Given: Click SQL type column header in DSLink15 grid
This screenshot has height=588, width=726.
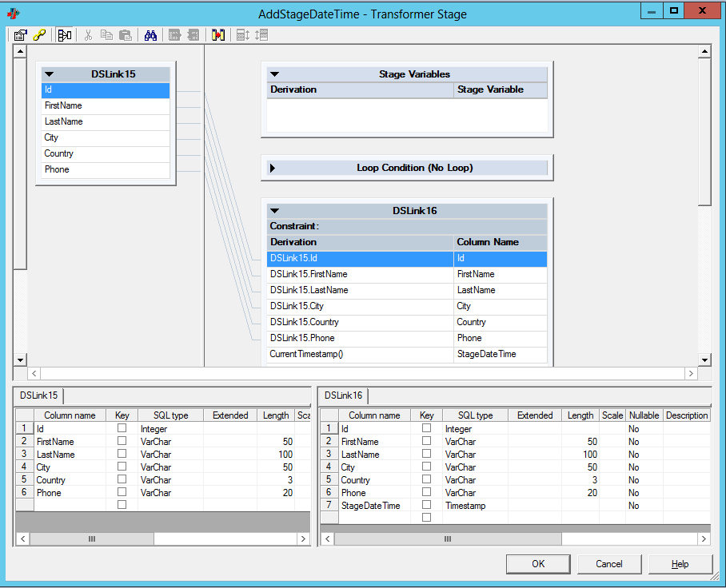Looking at the screenshot, I should (171, 415).
